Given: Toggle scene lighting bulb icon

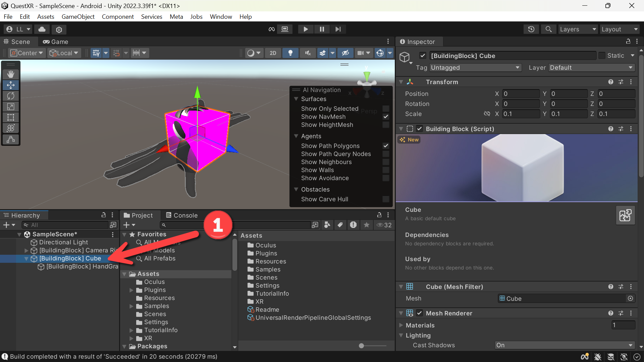Looking at the screenshot, I should click(x=290, y=53).
